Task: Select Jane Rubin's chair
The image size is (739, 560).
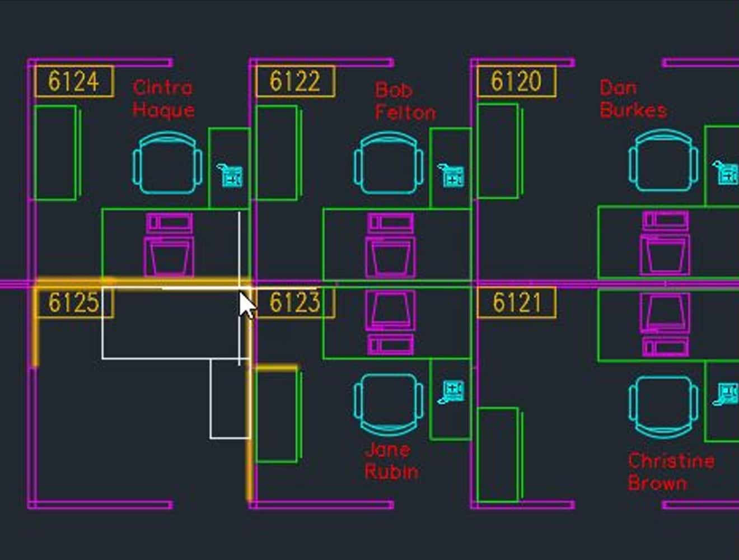Action: (389, 404)
